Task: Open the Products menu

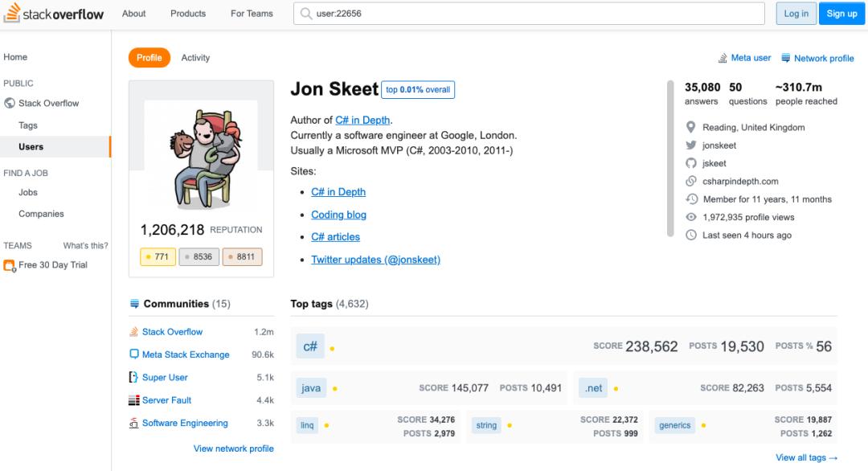Action: click(x=188, y=14)
